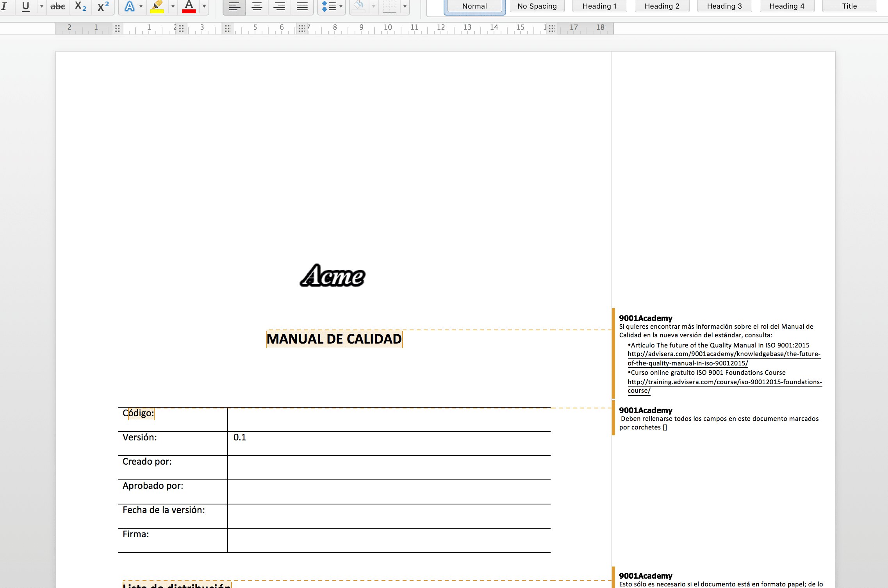The image size is (888, 588).
Task: Open the shading paint bucket tool
Action: pyautogui.click(x=359, y=7)
